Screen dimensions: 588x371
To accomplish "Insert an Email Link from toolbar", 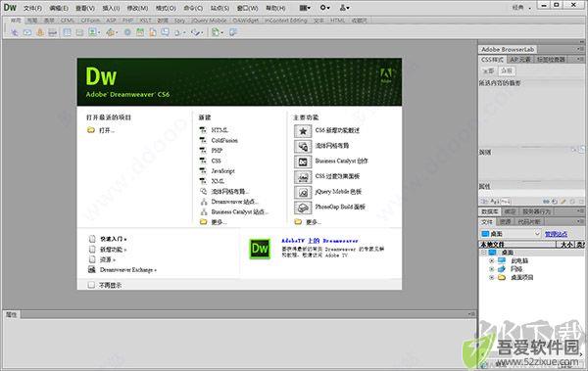I will (x=27, y=32).
